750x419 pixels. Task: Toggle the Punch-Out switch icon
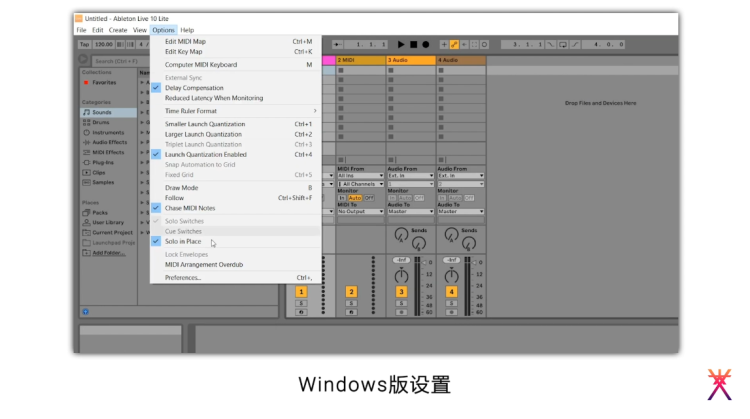(x=575, y=44)
